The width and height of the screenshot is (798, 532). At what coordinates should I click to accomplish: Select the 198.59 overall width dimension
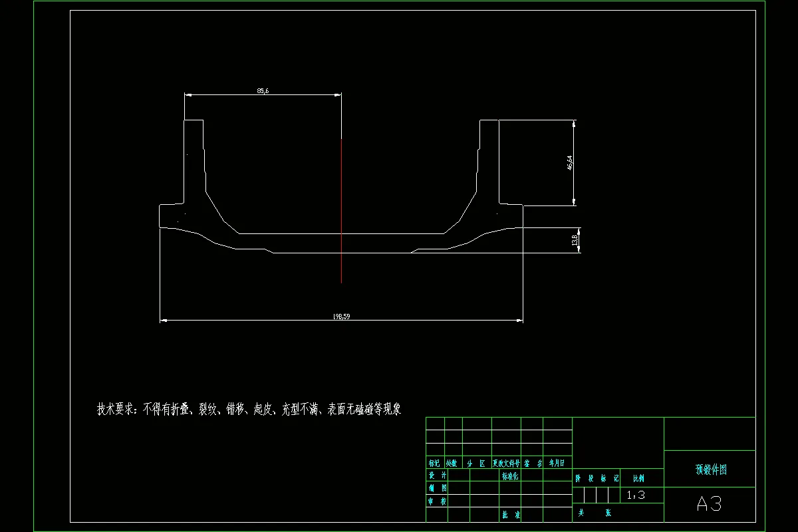[x=341, y=317]
